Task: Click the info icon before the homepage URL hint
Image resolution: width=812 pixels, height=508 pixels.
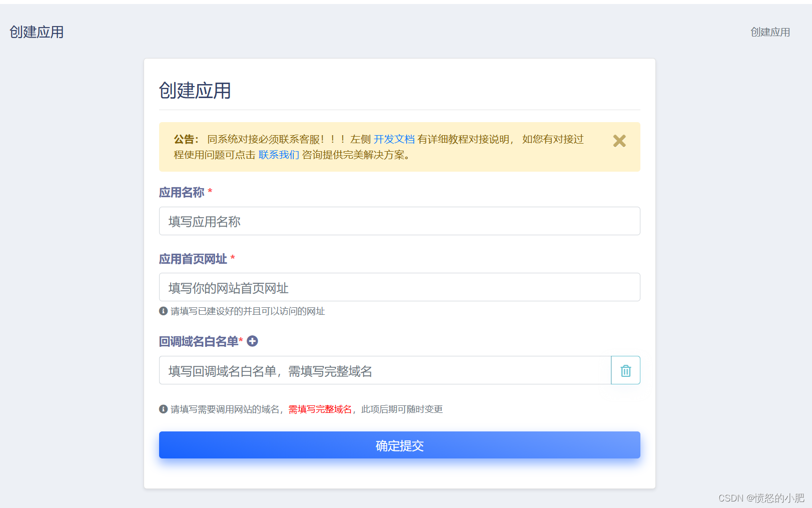Action: [x=163, y=311]
